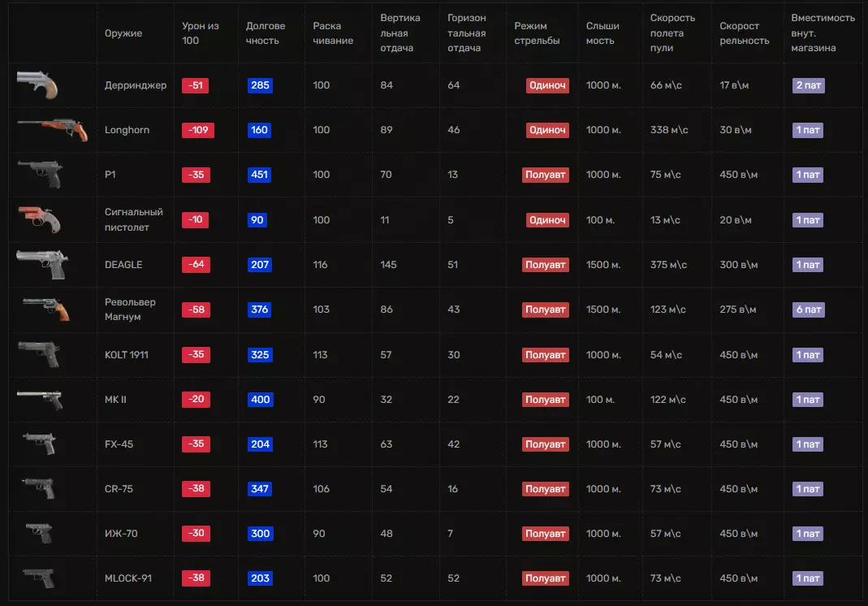This screenshot has height=606, width=868.
Task: Click the blue 451 durability badge
Action: [260, 175]
